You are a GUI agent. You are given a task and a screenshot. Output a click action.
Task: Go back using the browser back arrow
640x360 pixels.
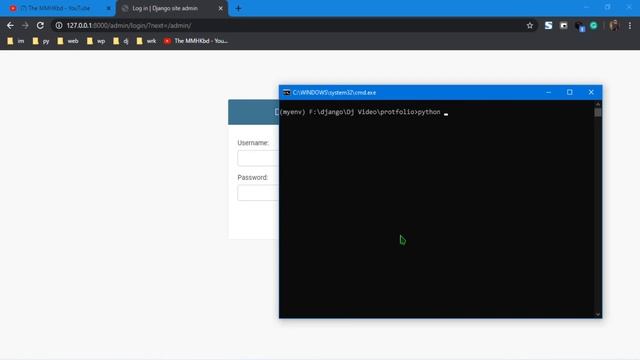click(10, 25)
